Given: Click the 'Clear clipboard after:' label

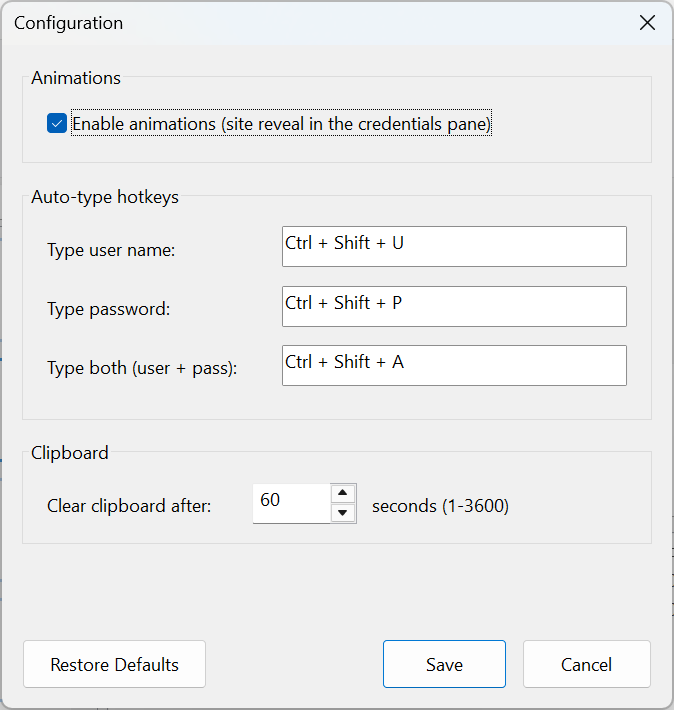Looking at the screenshot, I should (x=129, y=506).
